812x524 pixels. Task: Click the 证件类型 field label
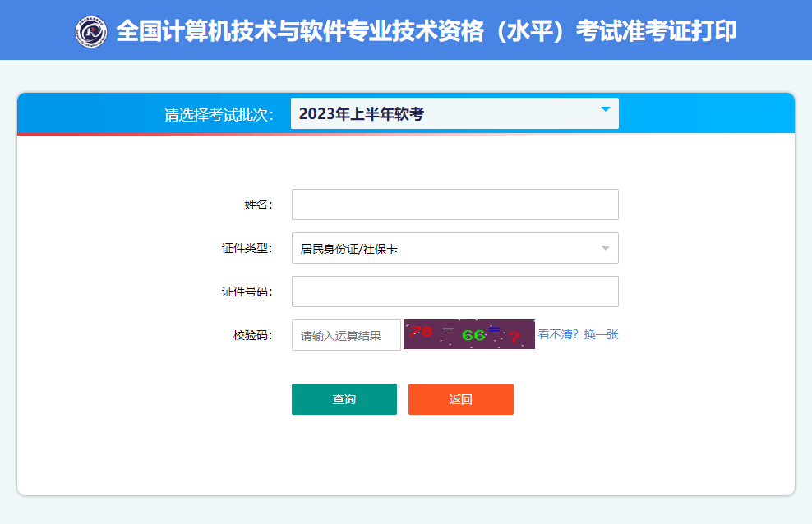tap(247, 248)
